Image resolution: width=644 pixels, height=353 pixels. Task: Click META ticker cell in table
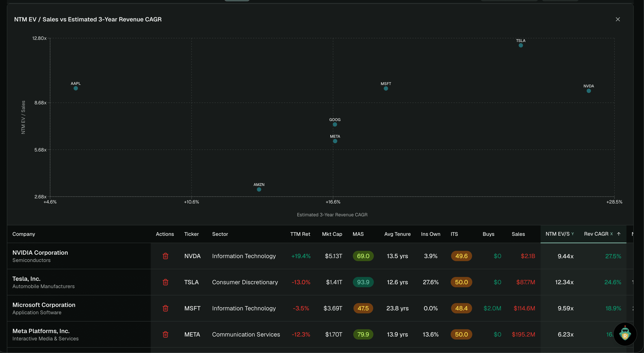192,334
